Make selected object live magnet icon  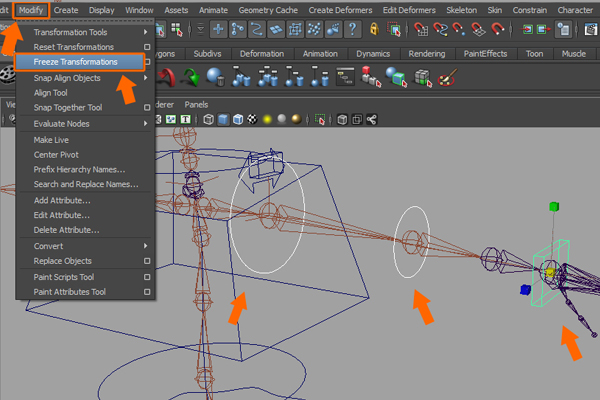(498, 29)
